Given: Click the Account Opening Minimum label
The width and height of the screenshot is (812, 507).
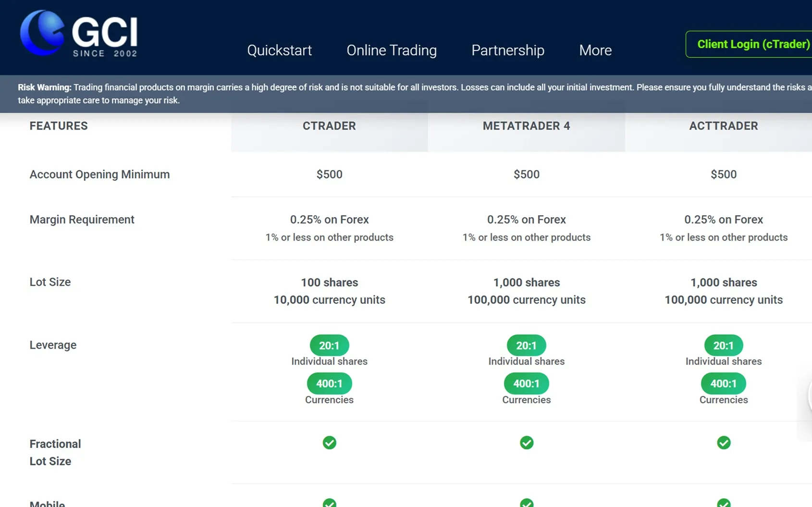Looking at the screenshot, I should click(x=99, y=174).
